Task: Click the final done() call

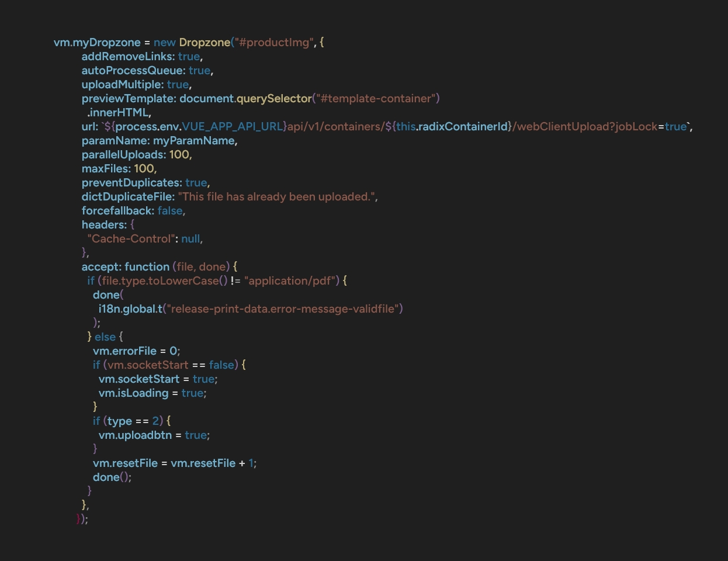Action: coord(111,477)
